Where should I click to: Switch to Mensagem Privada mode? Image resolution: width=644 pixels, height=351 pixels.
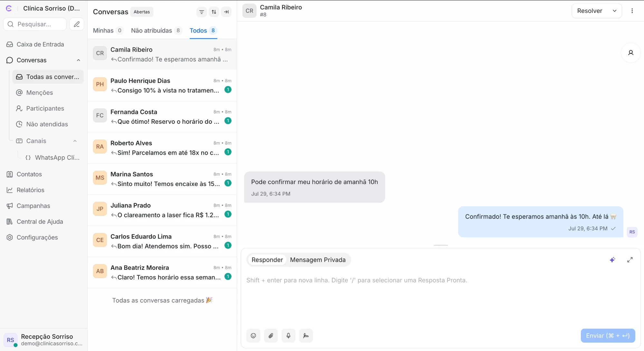pos(318,260)
